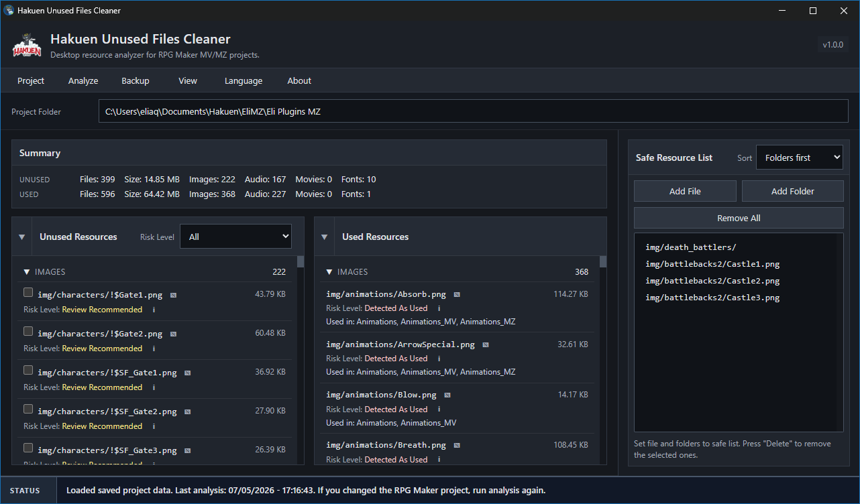860x504 pixels.
Task: Click the image preview icon beside !$SF_Gate1.png
Action: [x=188, y=373]
